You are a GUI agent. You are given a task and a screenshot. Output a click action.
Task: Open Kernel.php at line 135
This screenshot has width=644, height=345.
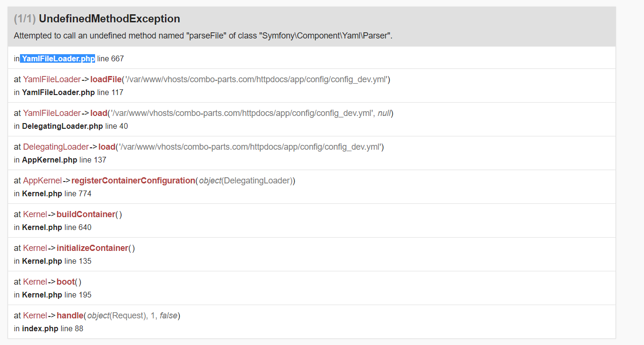(x=42, y=261)
